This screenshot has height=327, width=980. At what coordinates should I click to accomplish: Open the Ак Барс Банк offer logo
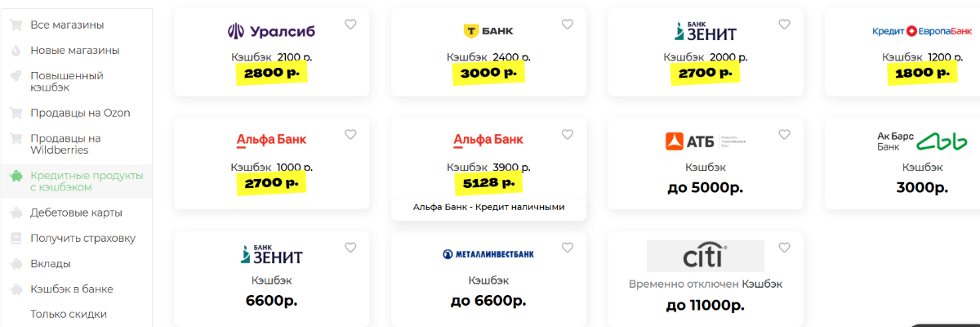(917, 141)
